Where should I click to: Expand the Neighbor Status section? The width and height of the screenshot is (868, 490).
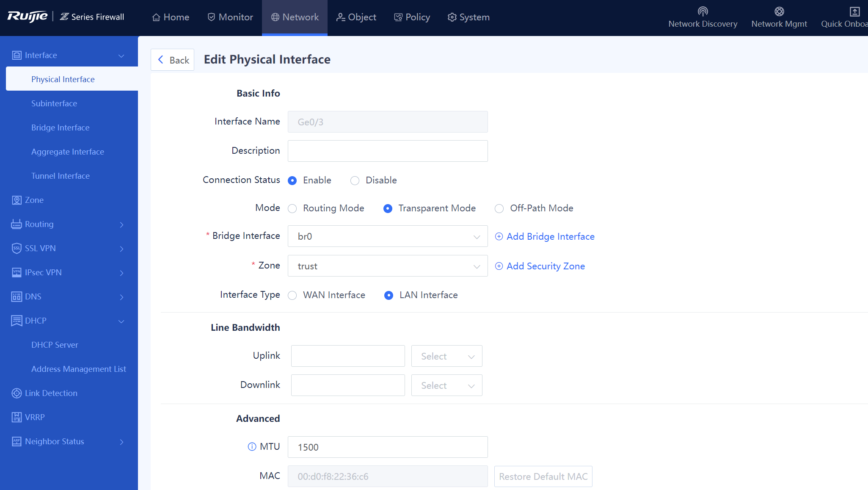[x=121, y=442]
